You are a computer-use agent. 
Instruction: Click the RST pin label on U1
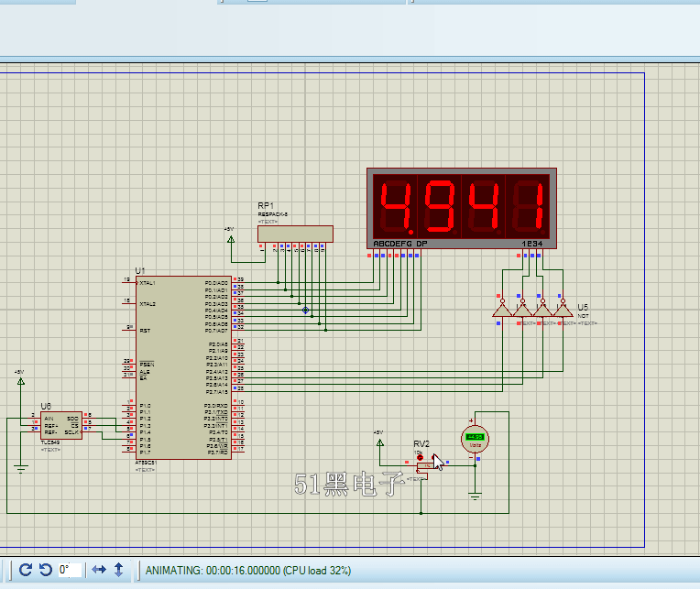pos(145,331)
